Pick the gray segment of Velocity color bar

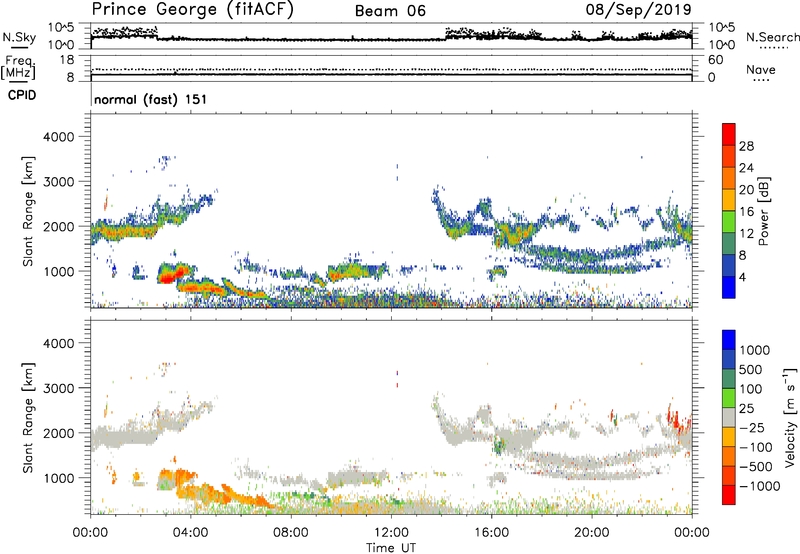point(729,417)
